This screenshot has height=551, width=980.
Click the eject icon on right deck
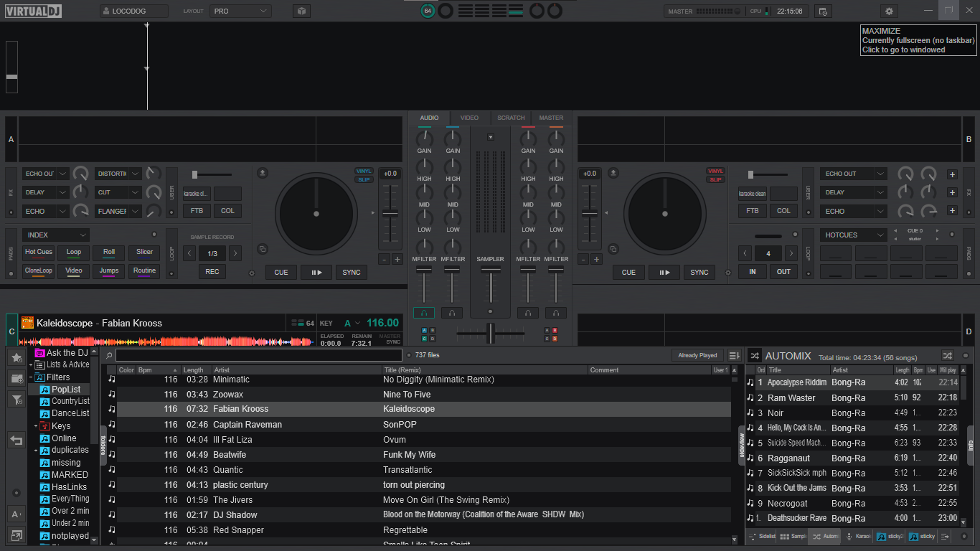[614, 172]
